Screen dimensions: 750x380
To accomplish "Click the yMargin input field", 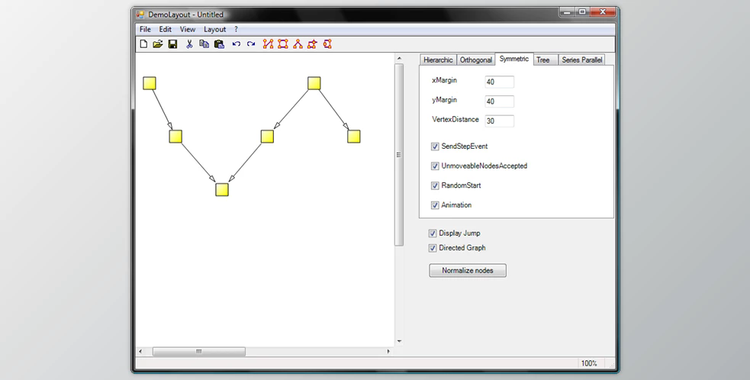I will click(499, 101).
